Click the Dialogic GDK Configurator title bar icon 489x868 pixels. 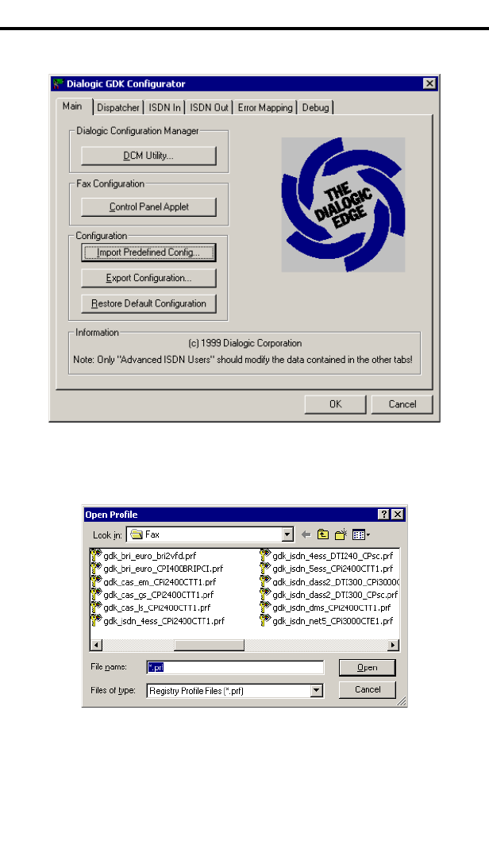(x=58, y=84)
